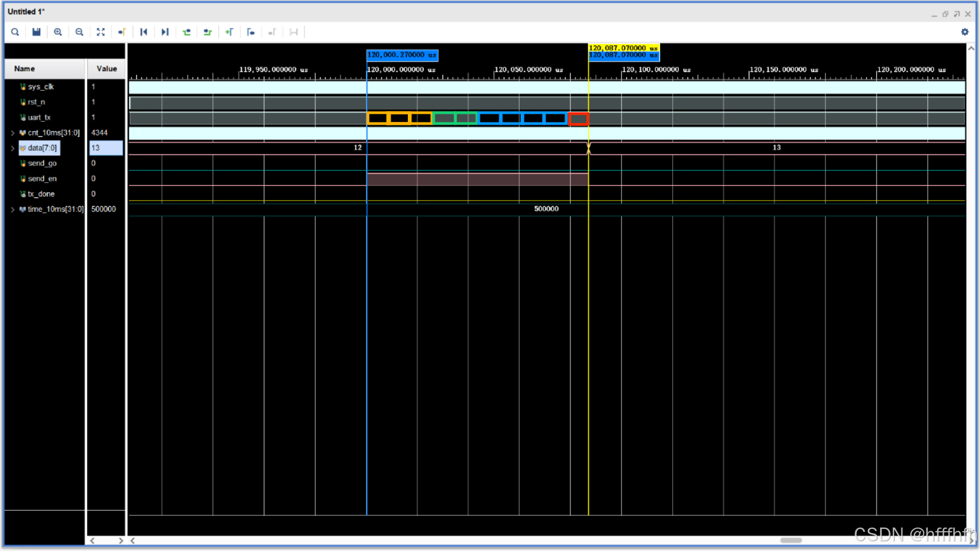980x551 pixels.
Task: Go to next transition
Action: [x=208, y=32]
